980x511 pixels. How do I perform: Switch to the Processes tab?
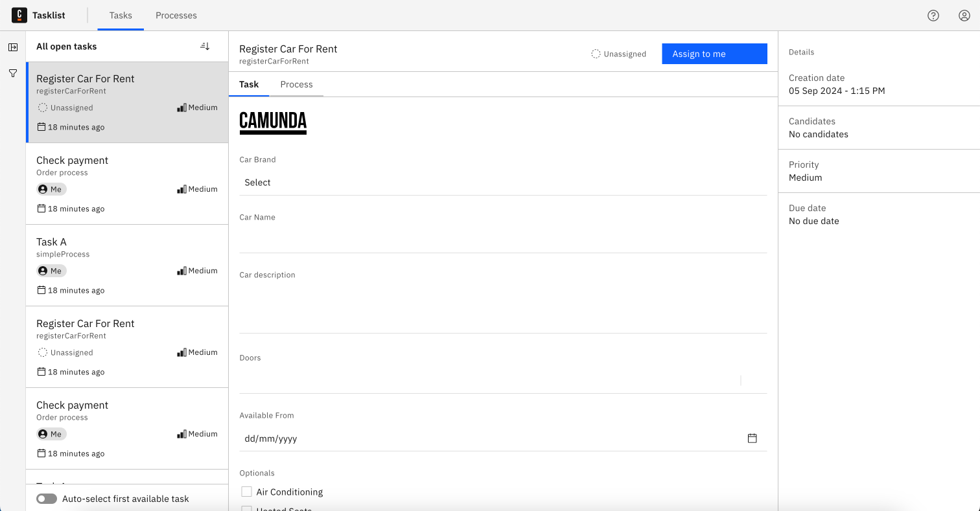[x=176, y=16]
